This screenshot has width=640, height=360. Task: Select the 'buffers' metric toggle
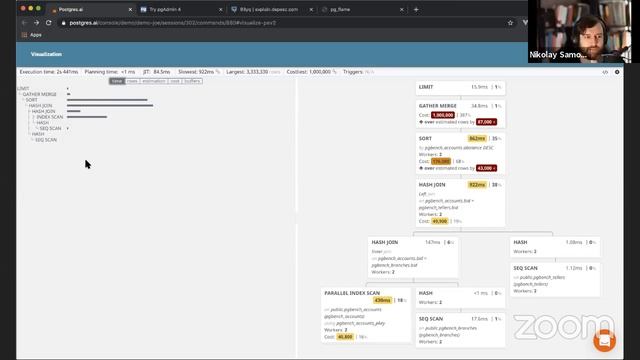coord(192,81)
